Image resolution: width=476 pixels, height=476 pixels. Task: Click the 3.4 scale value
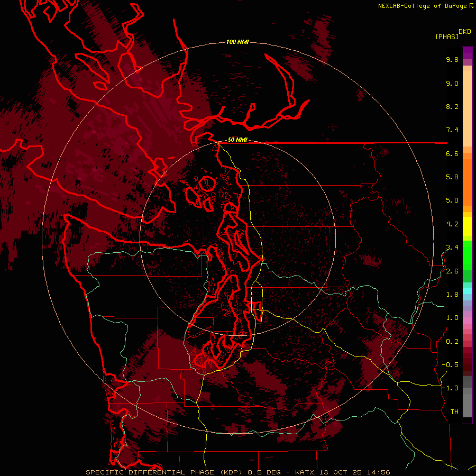452,248
